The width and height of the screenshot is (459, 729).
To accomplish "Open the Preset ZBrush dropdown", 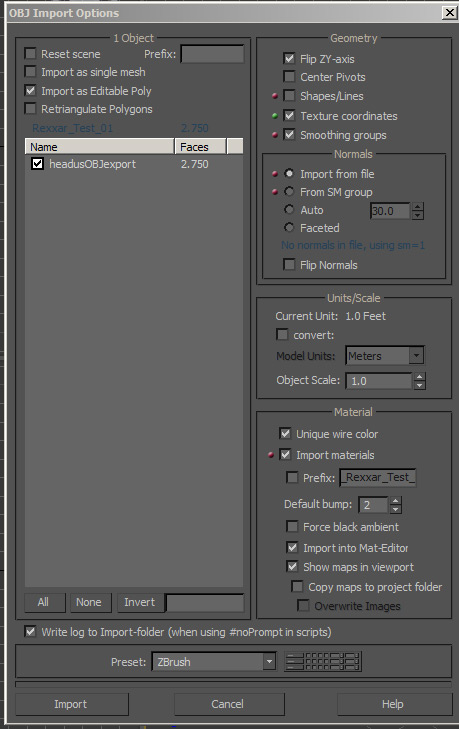I will [269, 661].
